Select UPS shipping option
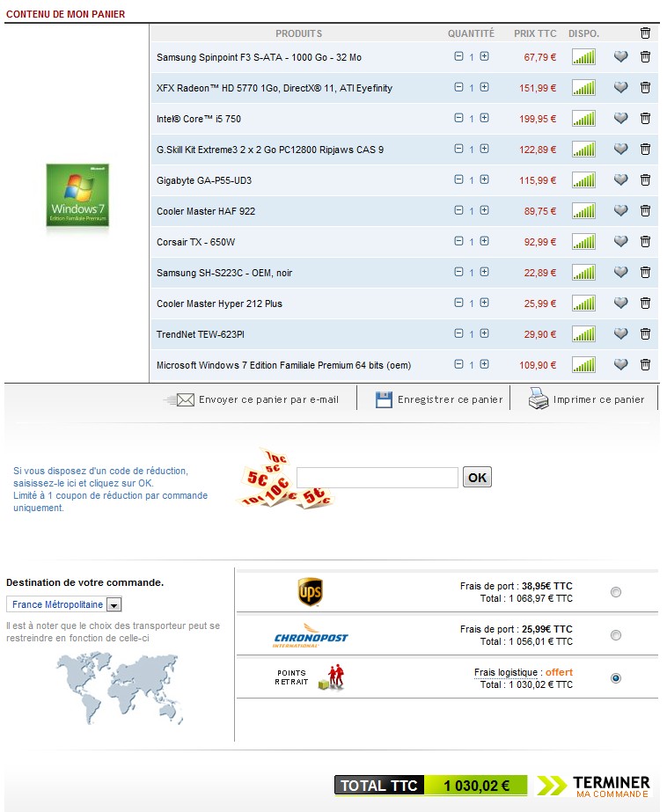Screen dimensions: 667x812 [616, 592]
